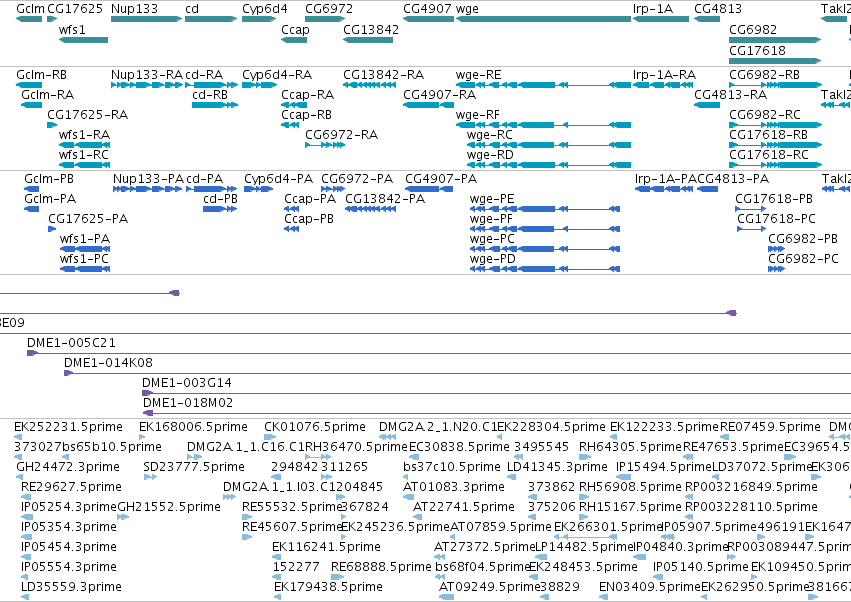Viewport: 851px width, 602px height.
Task: Click EST AT22741.5prime
Action: 419,517
